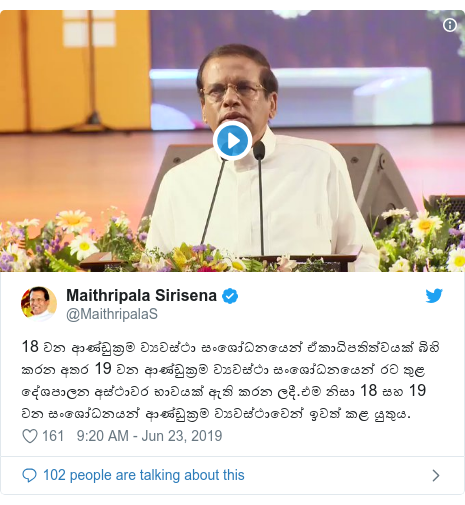The image size is (465, 505).
Task: Click the microphone in the video frame
Action: point(259,151)
